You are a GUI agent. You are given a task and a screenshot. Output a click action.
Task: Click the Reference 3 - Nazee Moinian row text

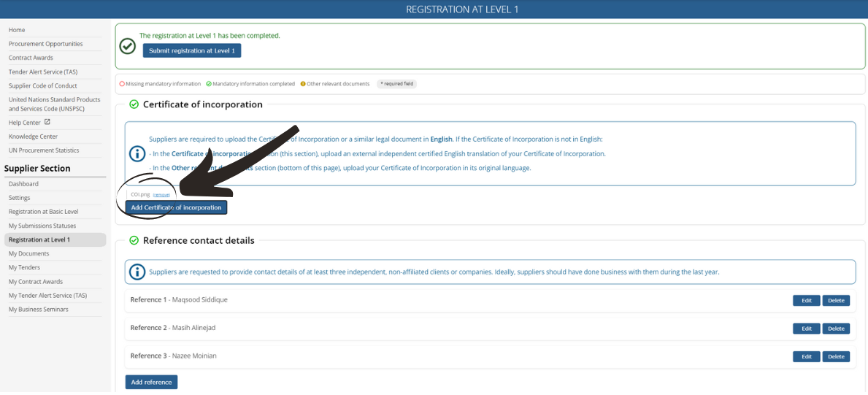[173, 356]
